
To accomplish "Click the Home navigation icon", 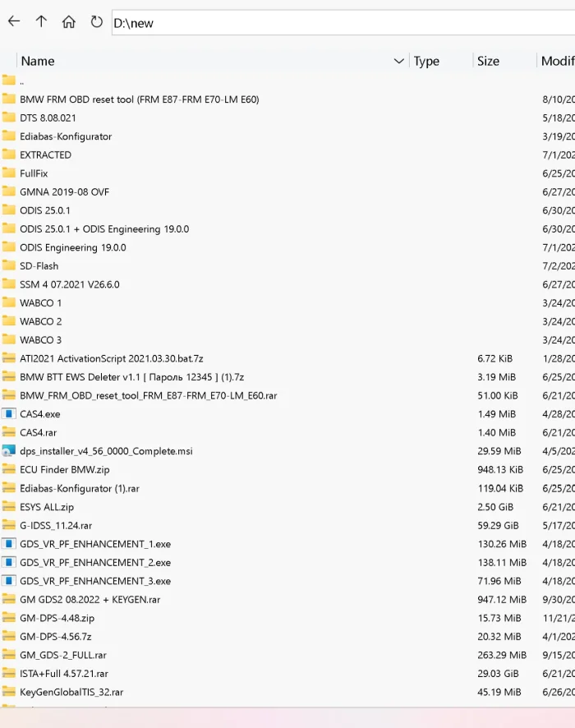I will click(x=69, y=22).
